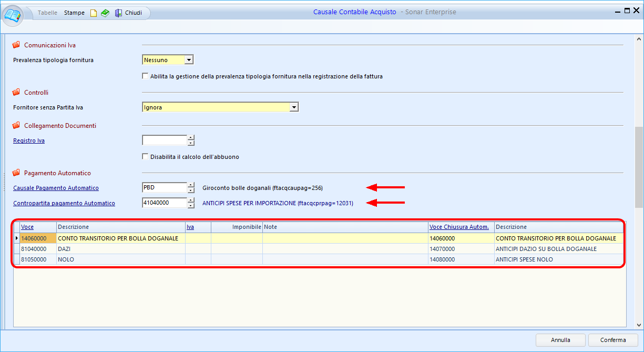Viewport: 644px width, 352px height.
Task: Sort by the Voce Chiusura Autom. column header
Action: click(x=459, y=227)
